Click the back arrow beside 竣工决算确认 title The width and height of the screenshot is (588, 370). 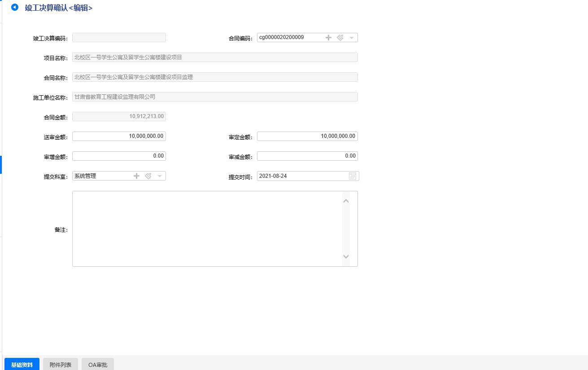(x=15, y=8)
